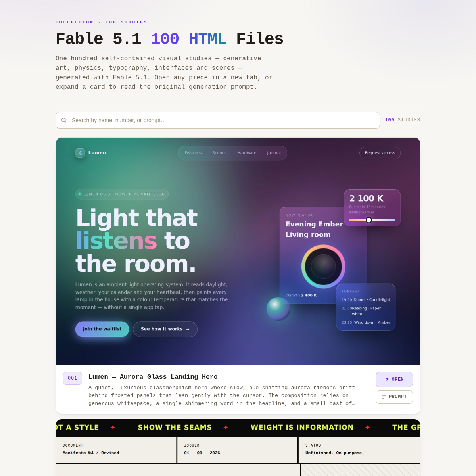
Task: Click WEIGHT IS INFORMATION marquee text
Action: click(302, 427)
